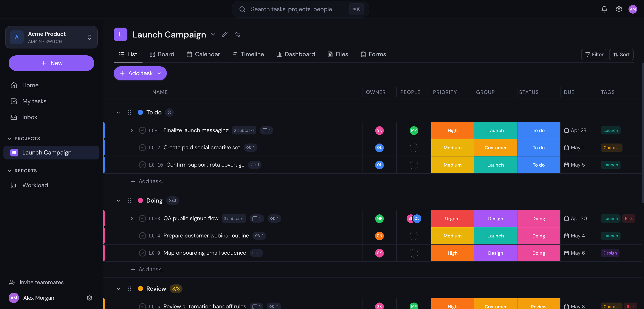
Task: Expand subtasks of Finalize launch messaging
Action: [132, 130]
